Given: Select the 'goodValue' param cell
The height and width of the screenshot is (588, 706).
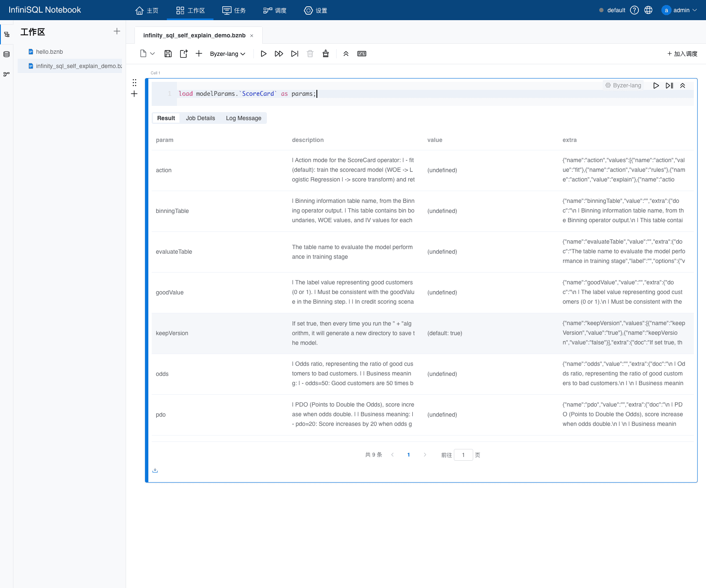Looking at the screenshot, I should tap(170, 292).
